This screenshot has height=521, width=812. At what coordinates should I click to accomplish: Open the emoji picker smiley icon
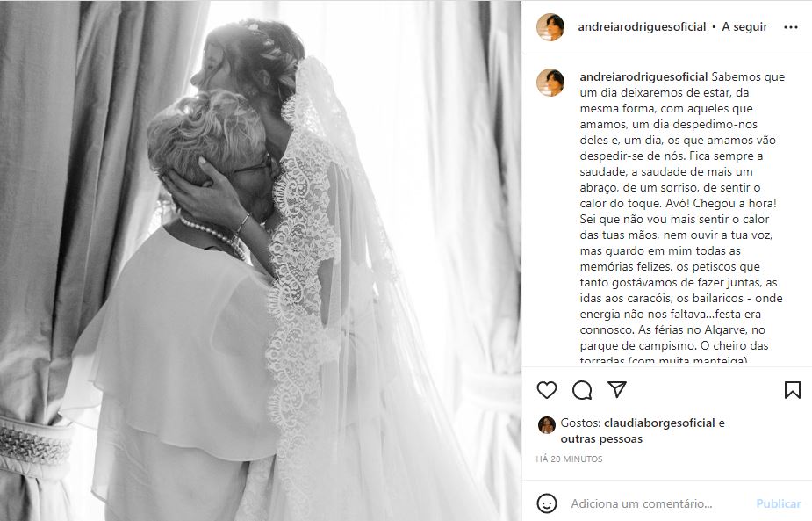click(547, 503)
